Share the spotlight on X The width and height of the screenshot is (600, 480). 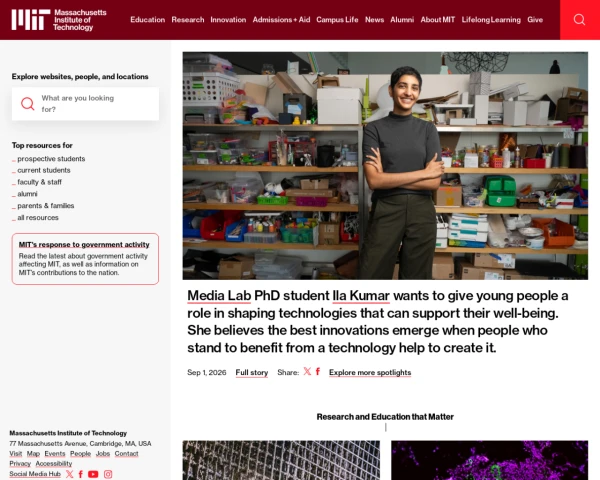[x=307, y=372]
